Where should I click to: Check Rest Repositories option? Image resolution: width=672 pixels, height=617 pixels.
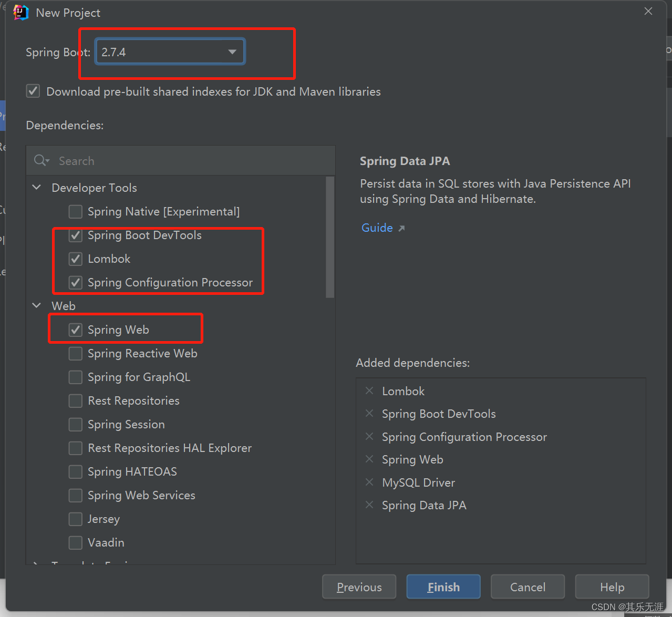[76, 400]
